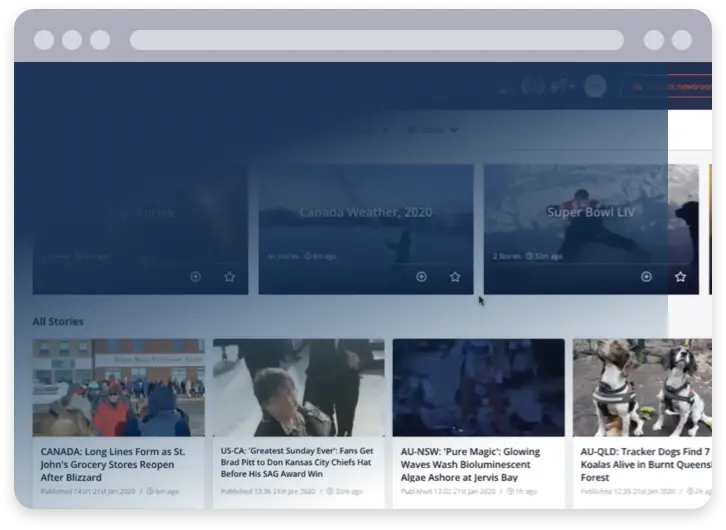Click plus icon on Canada Weather, 2020 card
Viewport: 726px width, 530px height.
[x=421, y=277]
